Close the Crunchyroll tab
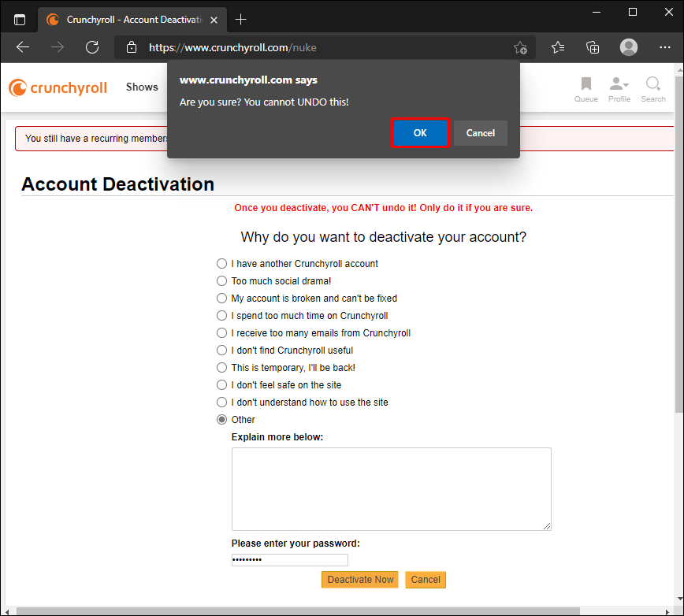 214,20
